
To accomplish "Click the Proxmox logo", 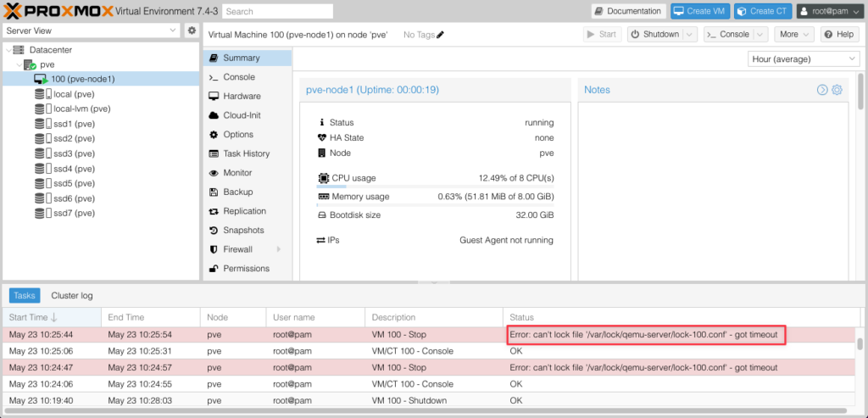I will [x=58, y=10].
